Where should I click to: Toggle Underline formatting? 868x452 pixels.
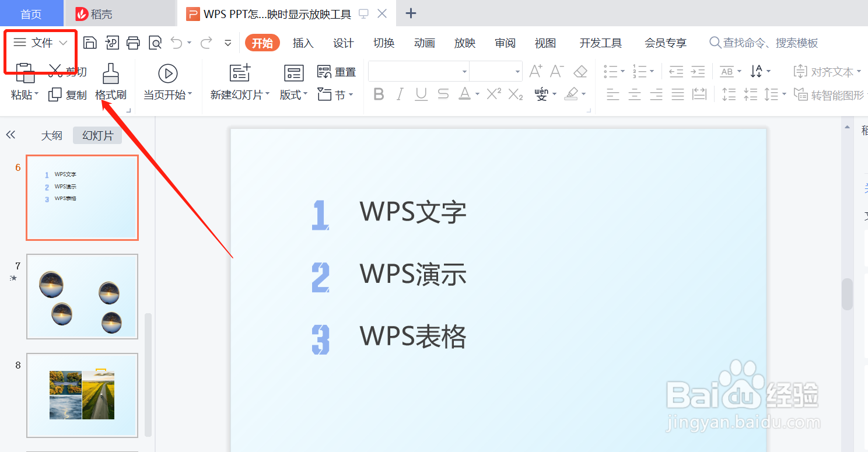(x=421, y=94)
